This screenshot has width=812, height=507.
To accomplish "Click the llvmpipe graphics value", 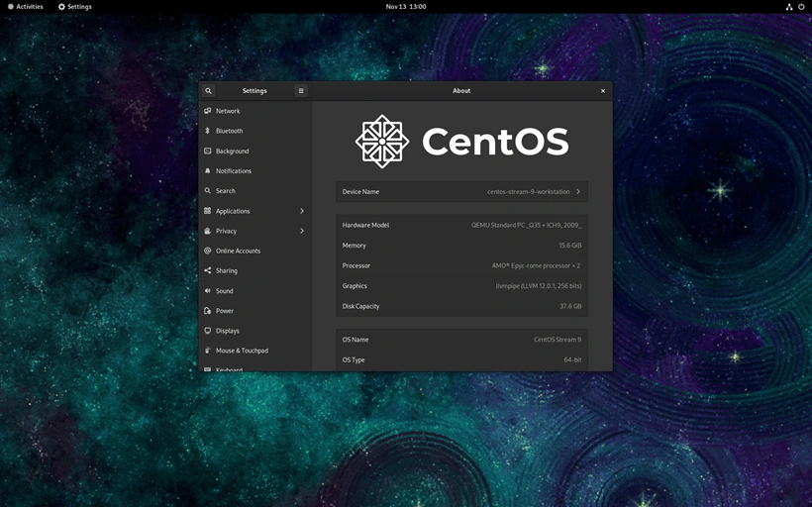I will [539, 286].
